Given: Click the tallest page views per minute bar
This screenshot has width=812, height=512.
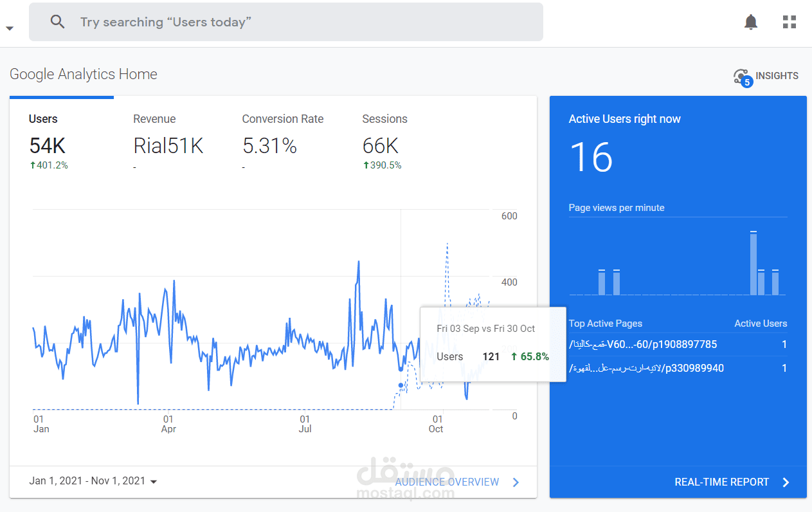Looking at the screenshot, I should pos(753,263).
